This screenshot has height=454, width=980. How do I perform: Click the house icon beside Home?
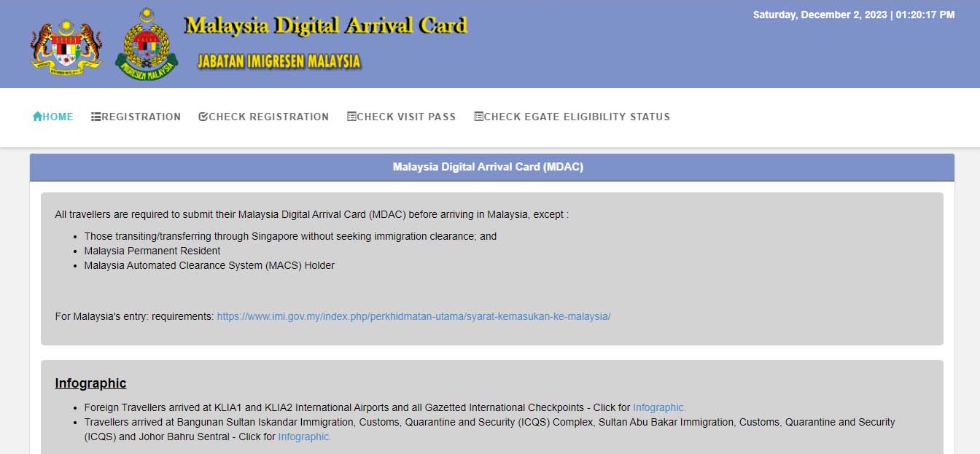coord(37,117)
